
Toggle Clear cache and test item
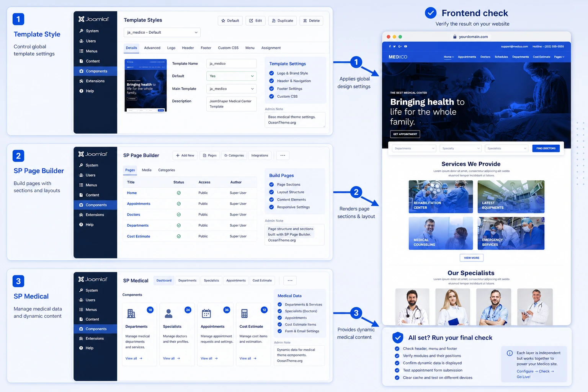click(x=397, y=378)
